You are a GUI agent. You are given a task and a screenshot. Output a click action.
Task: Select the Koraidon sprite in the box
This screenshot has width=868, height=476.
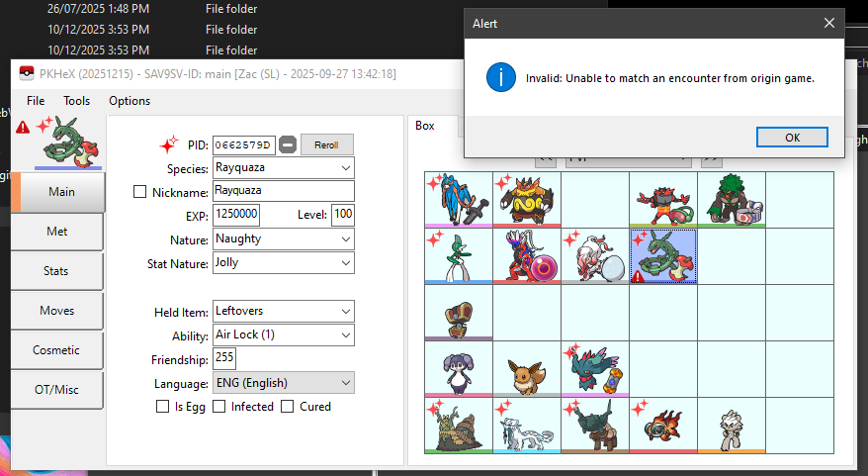click(x=527, y=256)
